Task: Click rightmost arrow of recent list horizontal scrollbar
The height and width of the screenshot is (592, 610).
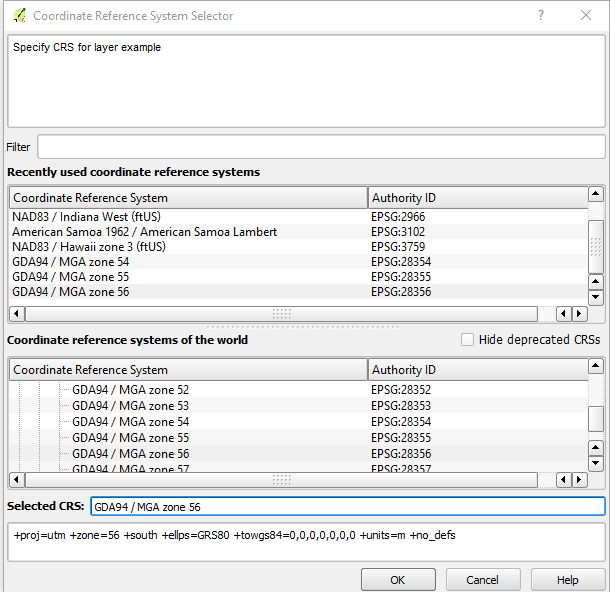Action: [579, 314]
